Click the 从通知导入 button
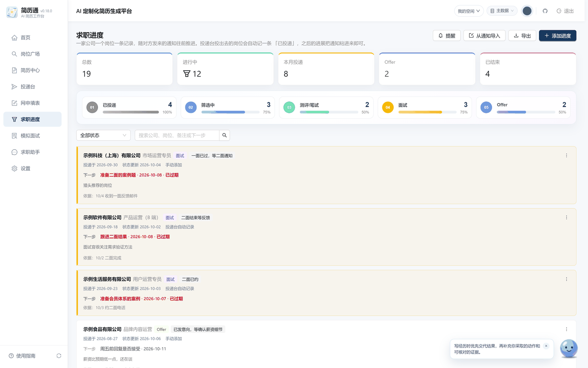588x368 pixels. click(484, 36)
